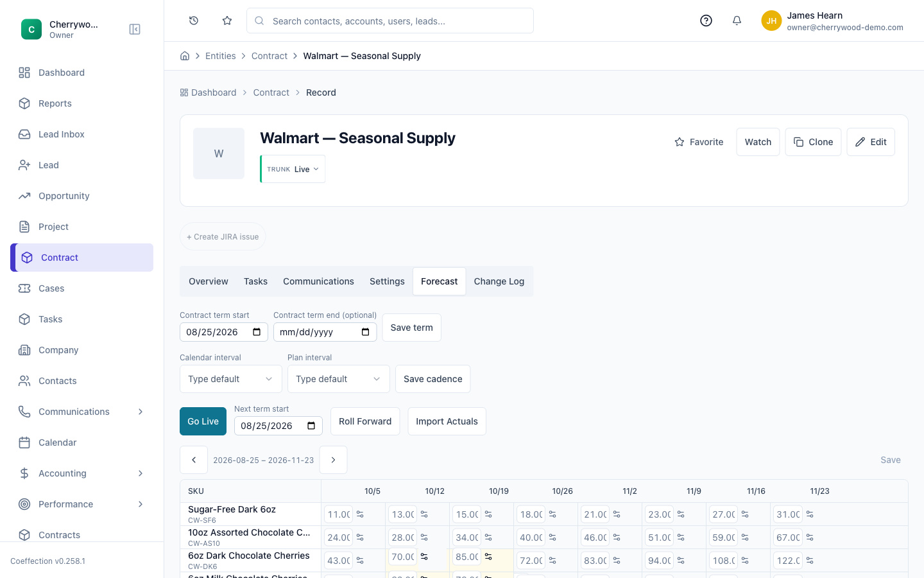Image resolution: width=924 pixels, height=578 pixels.
Task: Adjust icon next to Dark Cherries 85.00
Action: point(489,557)
